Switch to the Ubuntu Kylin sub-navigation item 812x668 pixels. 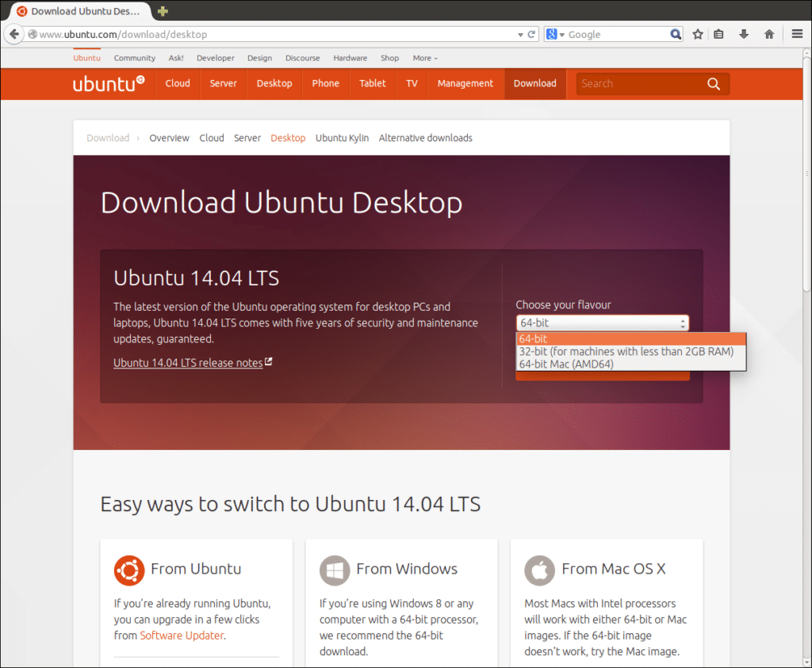coord(343,138)
